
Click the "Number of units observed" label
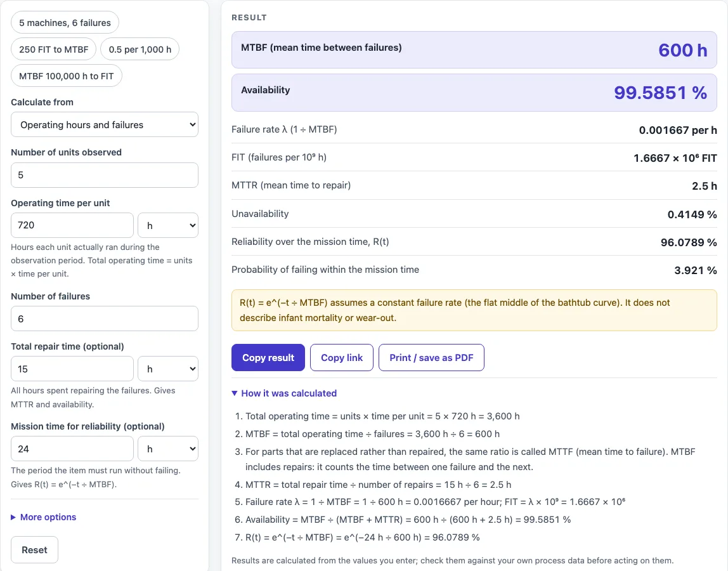pos(67,152)
